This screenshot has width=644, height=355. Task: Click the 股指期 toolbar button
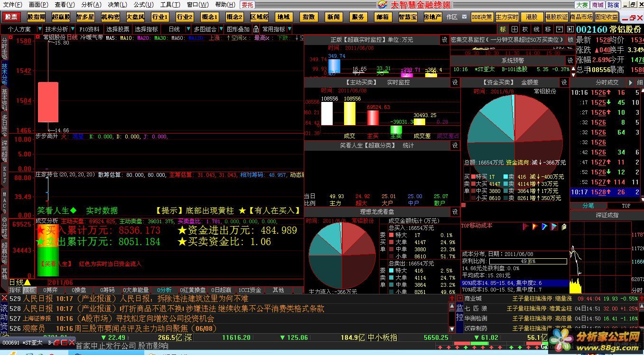click(37, 17)
